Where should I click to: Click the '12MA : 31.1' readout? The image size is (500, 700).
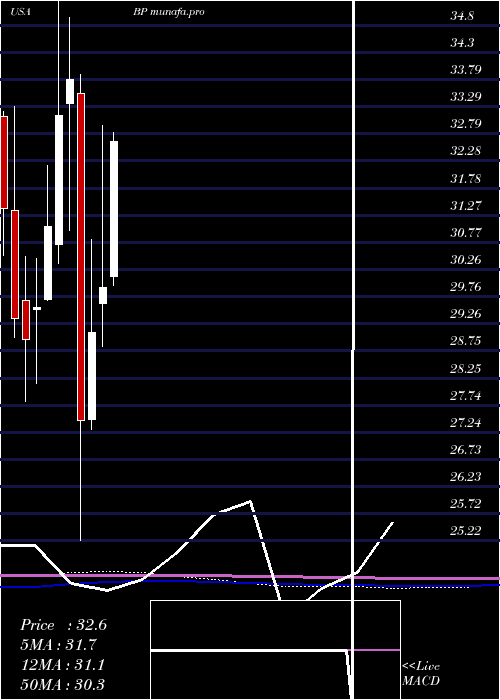click(x=63, y=665)
